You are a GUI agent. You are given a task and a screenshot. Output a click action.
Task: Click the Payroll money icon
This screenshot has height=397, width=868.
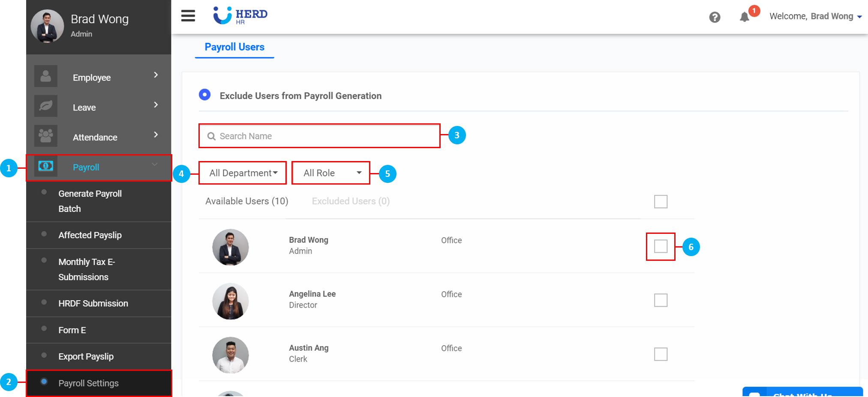click(x=46, y=166)
